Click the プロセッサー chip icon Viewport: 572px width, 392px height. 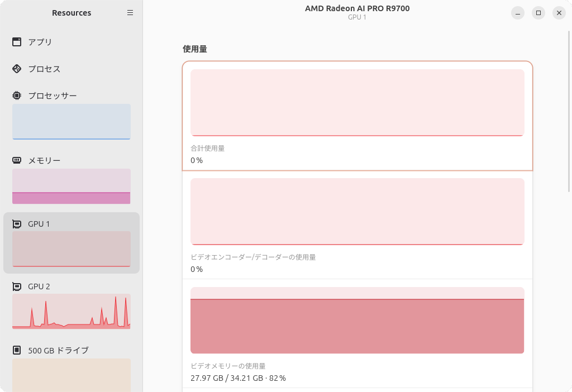(17, 95)
